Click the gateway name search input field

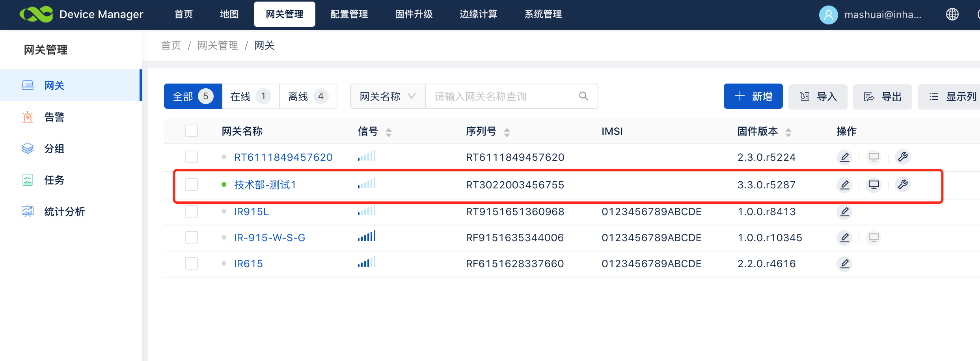pyautogui.click(x=501, y=96)
